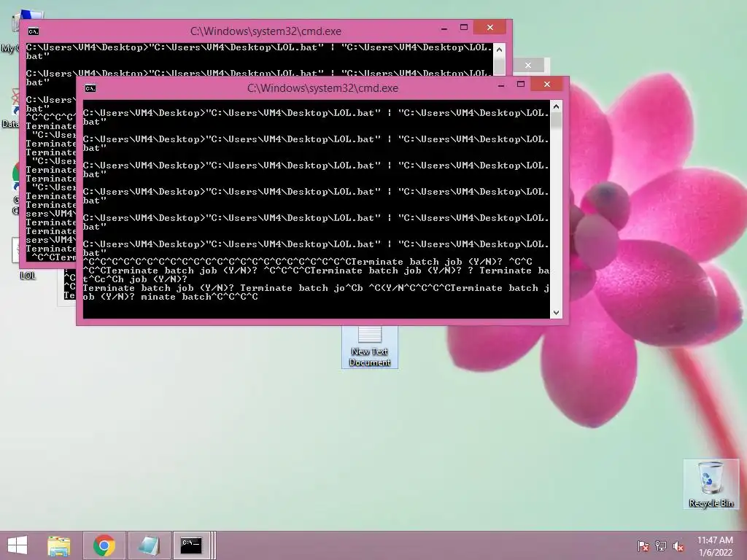Click the date 1/6/2022 in the tray

(x=715, y=553)
